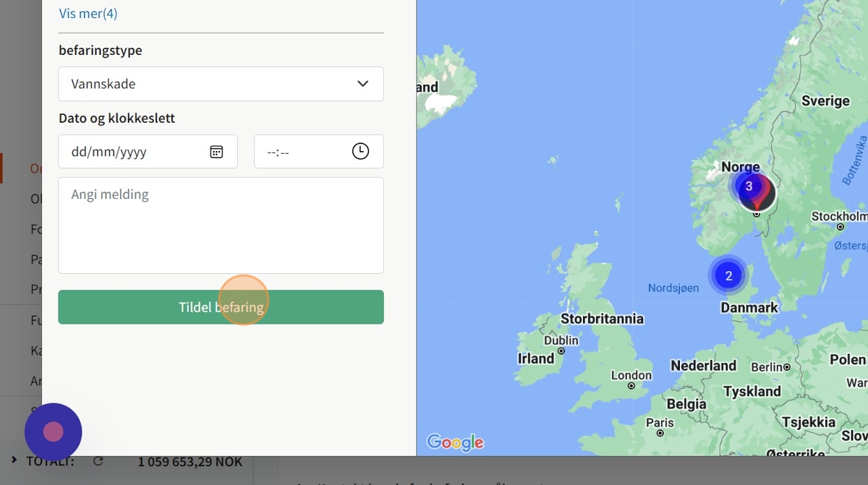The width and height of the screenshot is (868, 485).
Task: Open the Vannskade befaringstype dropdown
Action: 221,84
